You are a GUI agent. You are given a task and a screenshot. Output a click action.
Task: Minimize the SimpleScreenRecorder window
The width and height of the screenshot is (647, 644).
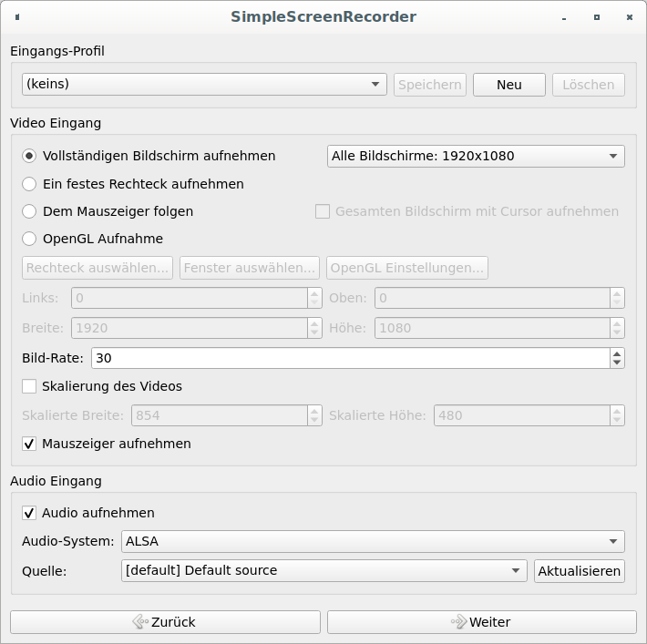coord(564,17)
